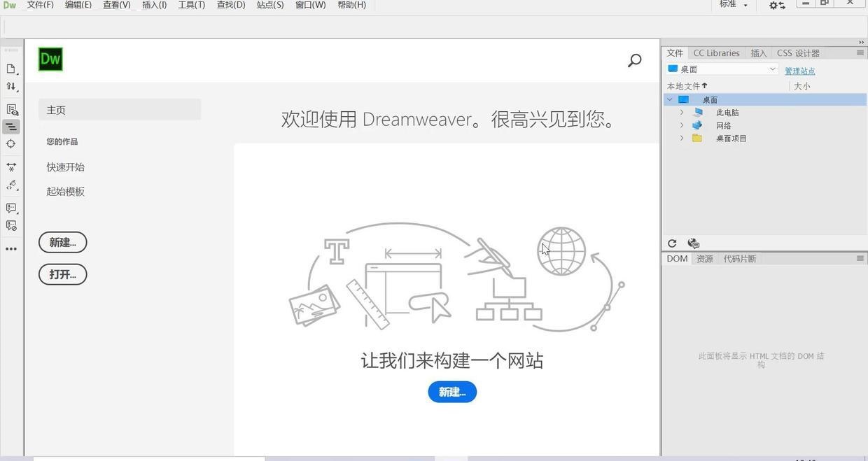Click the preferences gear icon in the title bar

[x=774, y=5]
